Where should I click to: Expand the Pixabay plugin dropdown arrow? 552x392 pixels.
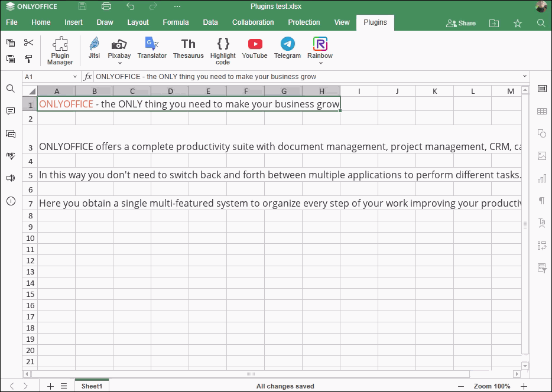(x=119, y=63)
